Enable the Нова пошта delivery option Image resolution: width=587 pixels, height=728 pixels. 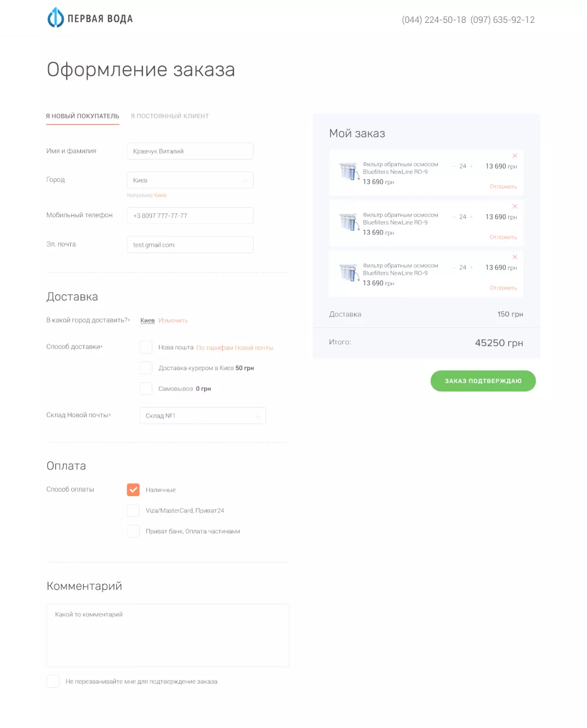pyautogui.click(x=146, y=347)
